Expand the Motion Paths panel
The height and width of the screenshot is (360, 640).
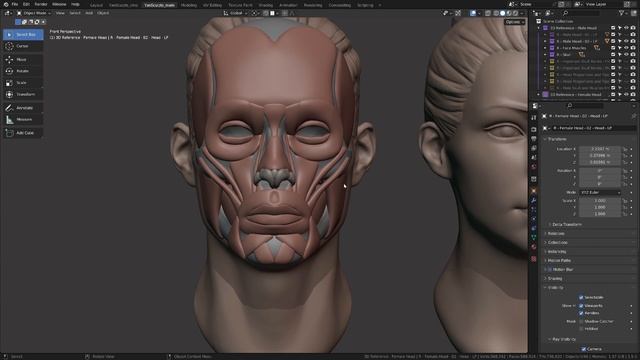(x=558, y=260)
